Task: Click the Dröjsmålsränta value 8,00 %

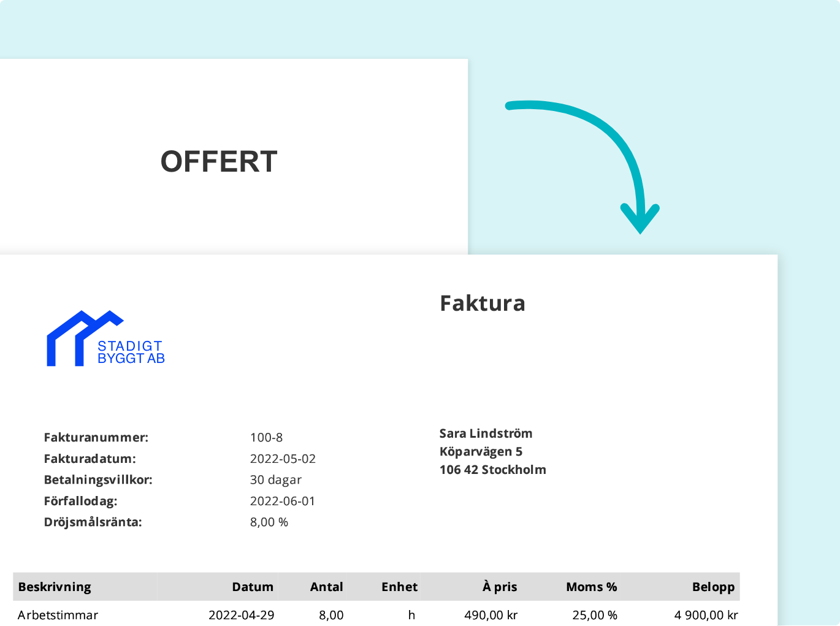Action: (269, 522)
